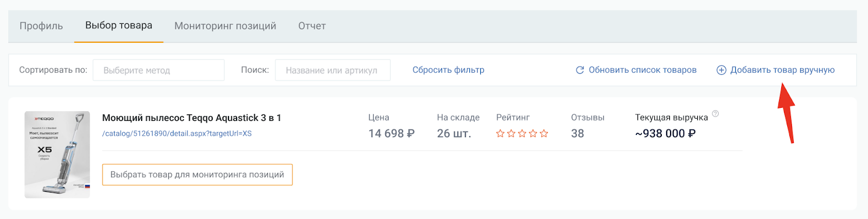Click the Моющий пылесос Teqqo Aquastick title

click(192, 118)
